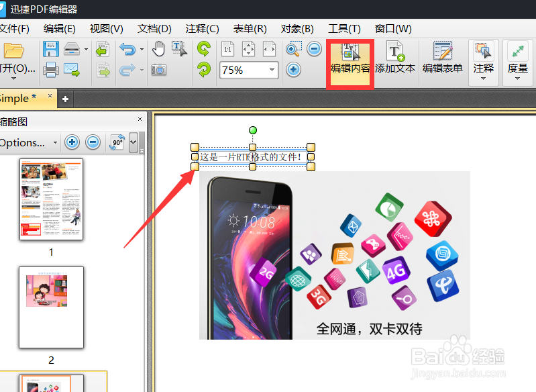Image resolution: width=536 pixels, height=392 pixels.
Task: Click the Save floppy disk icon
Action: [x=51, y=49]
